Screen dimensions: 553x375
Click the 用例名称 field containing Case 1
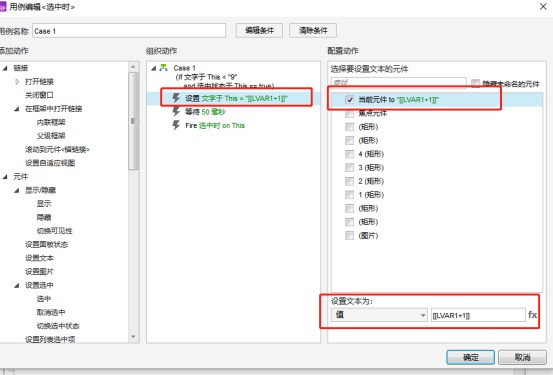129,31
